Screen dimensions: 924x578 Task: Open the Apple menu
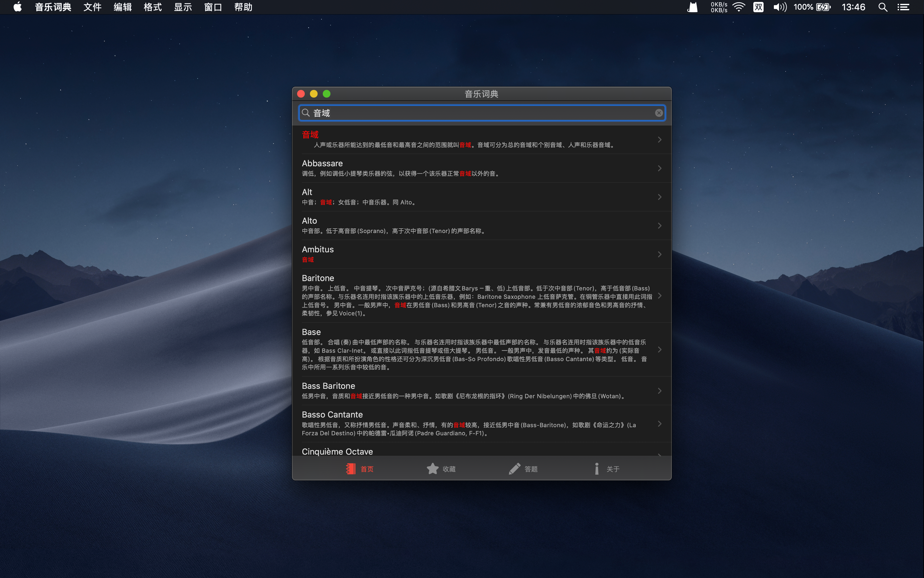pyautogui.click(x=18, y=7)
